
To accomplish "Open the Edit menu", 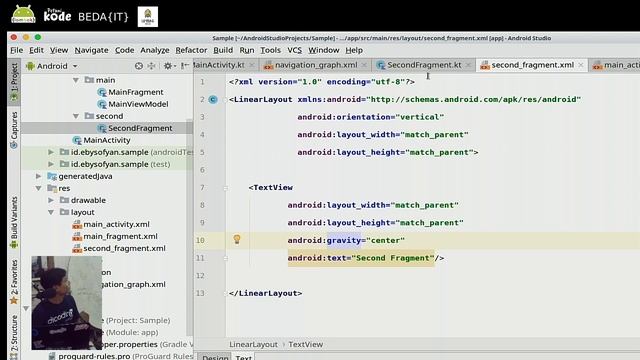I will (x=36, y=50).
